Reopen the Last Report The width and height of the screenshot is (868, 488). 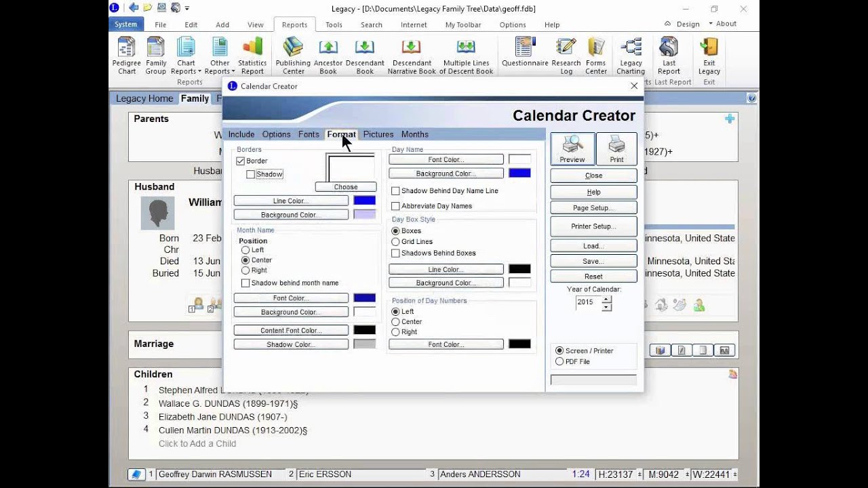669,56
